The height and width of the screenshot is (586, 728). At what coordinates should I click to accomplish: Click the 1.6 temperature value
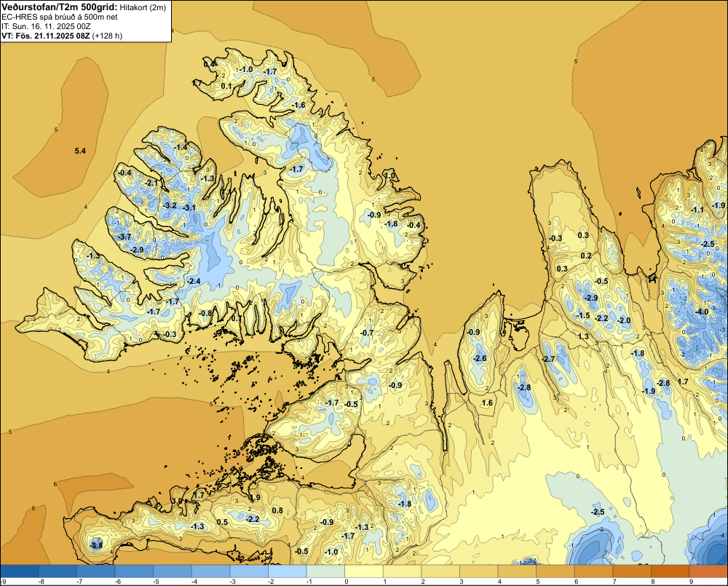487,403
